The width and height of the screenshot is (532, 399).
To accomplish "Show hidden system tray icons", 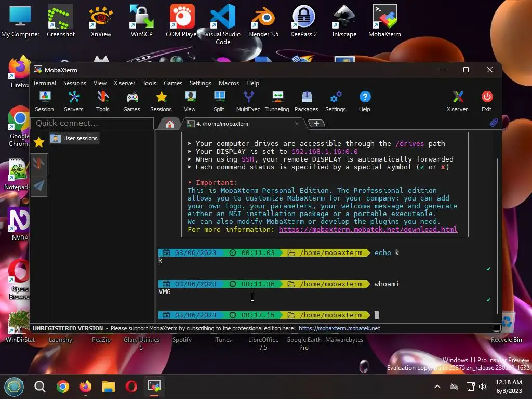I will 437,387.
